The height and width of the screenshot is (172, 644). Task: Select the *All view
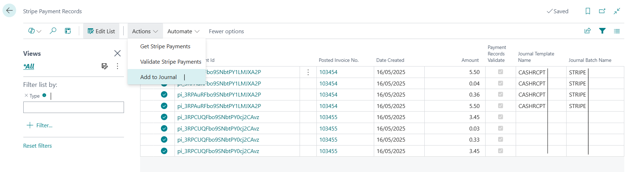pyautogui.click(x=29, y=66)
